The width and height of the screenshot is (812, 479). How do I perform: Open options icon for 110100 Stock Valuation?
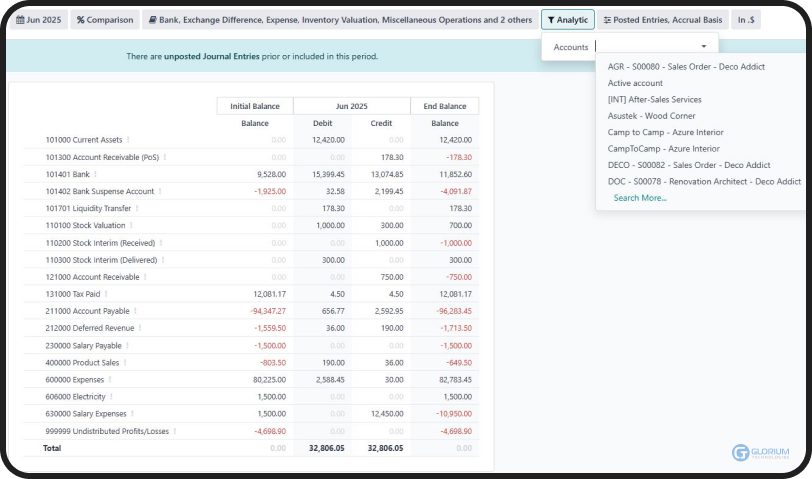point(131,225)
